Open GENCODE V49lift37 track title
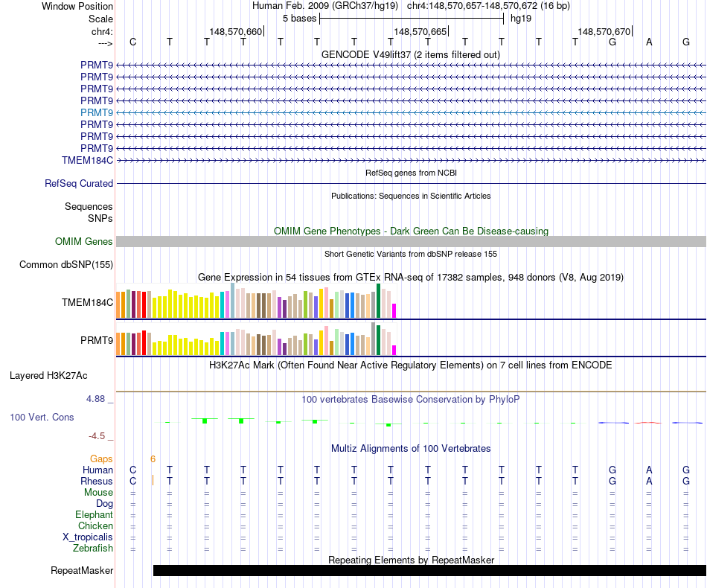The height and width of the screenshot is (588, 707). coord(411,54)
